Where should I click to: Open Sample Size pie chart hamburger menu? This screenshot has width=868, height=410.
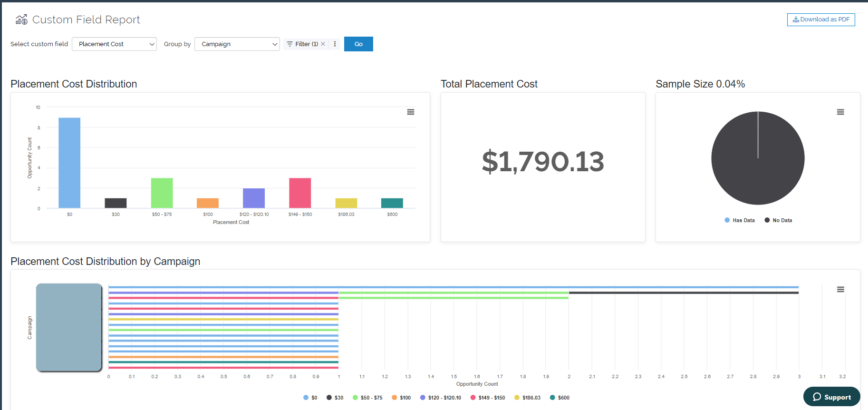point(840,112)
